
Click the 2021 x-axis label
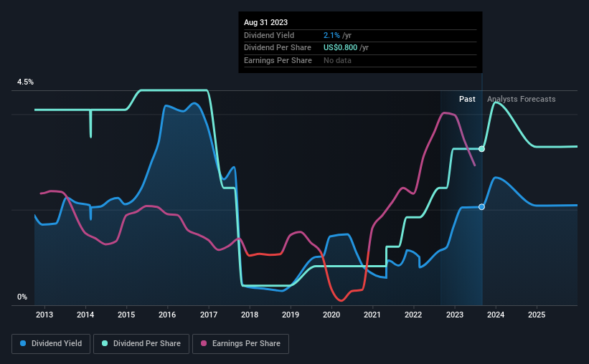coord(372,315)
